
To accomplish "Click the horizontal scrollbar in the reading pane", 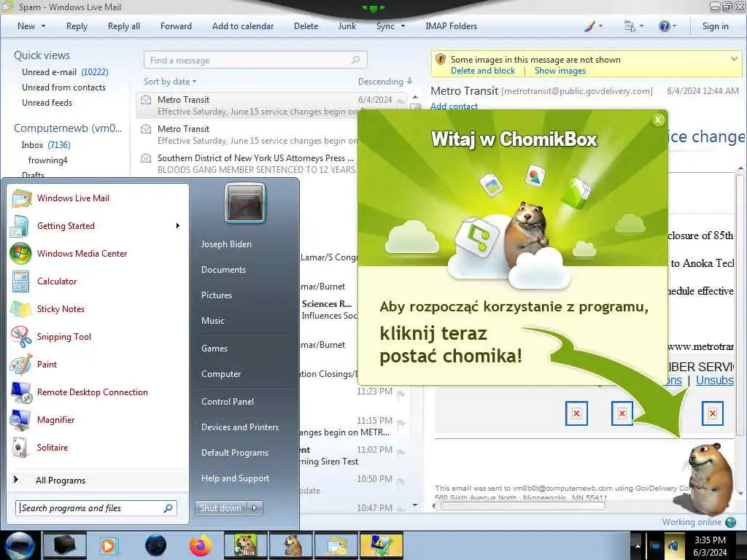I will pyautogui.click(x=522, y=506).
